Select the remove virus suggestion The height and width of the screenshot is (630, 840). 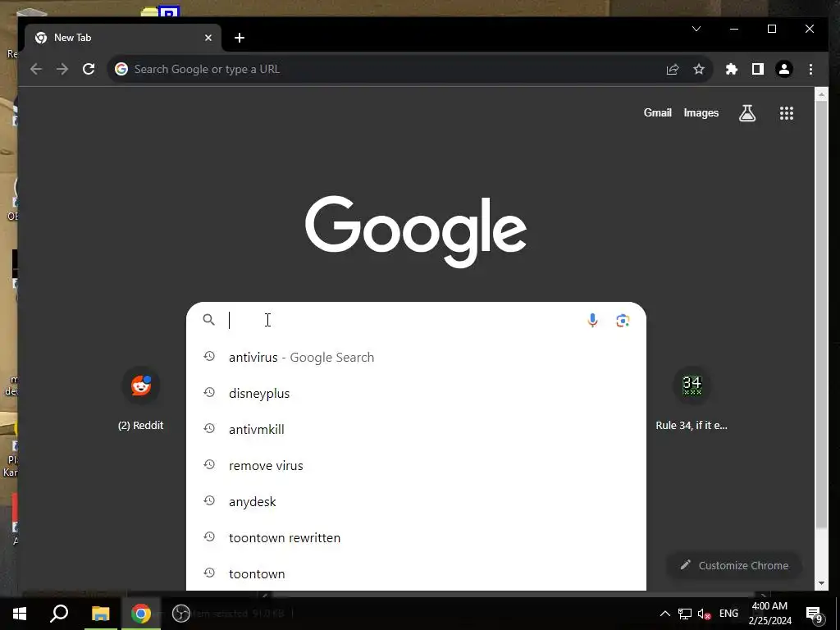click(416, 466)
